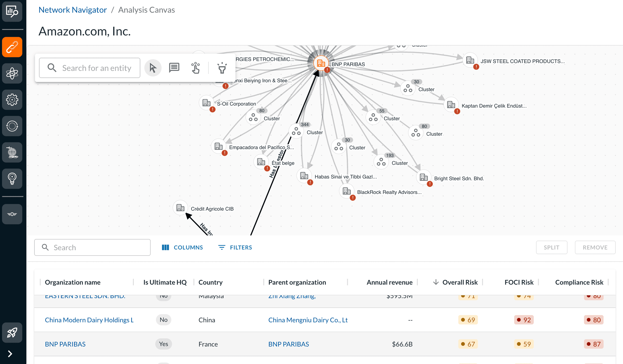623x364 pixels.
Task: Expand the sidebar with chevron arrow
Action: pos(10,354)
